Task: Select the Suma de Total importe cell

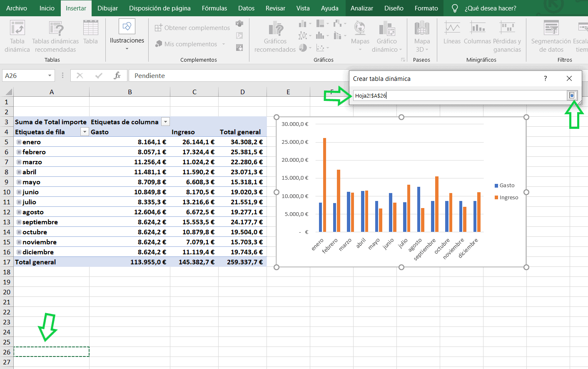Action: (52, 122)
